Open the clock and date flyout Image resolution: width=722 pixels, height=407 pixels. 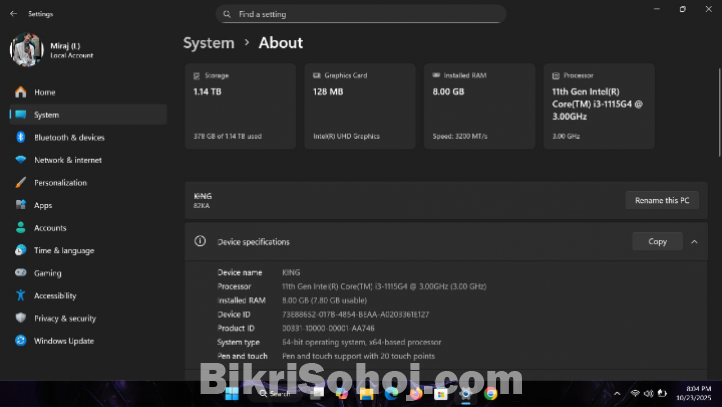[x=693, y=393]
